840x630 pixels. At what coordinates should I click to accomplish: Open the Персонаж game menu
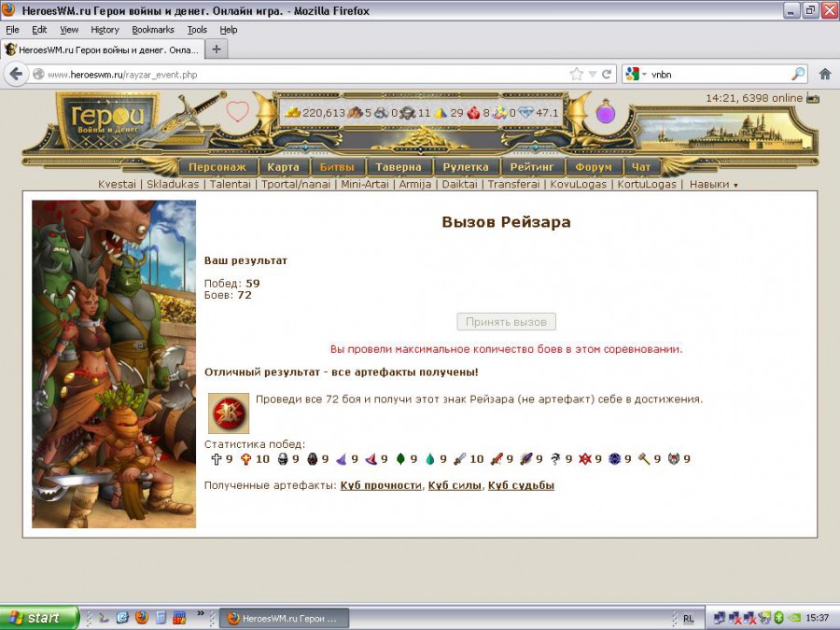click(x=217, y=167)
